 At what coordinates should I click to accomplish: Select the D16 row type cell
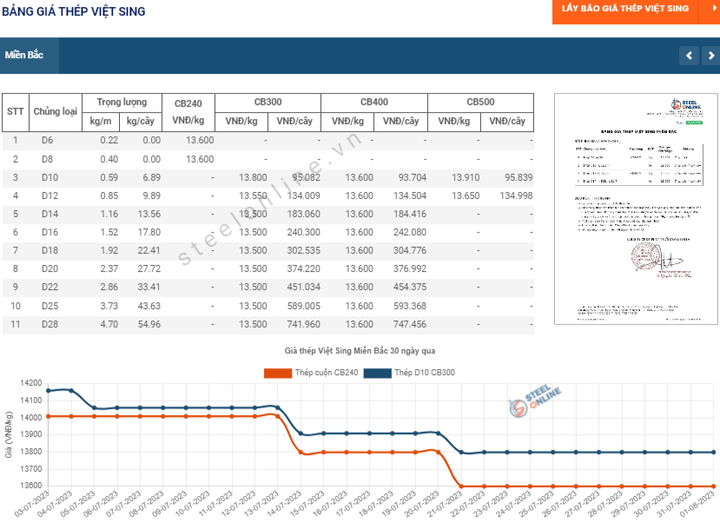tap(50, 232)
